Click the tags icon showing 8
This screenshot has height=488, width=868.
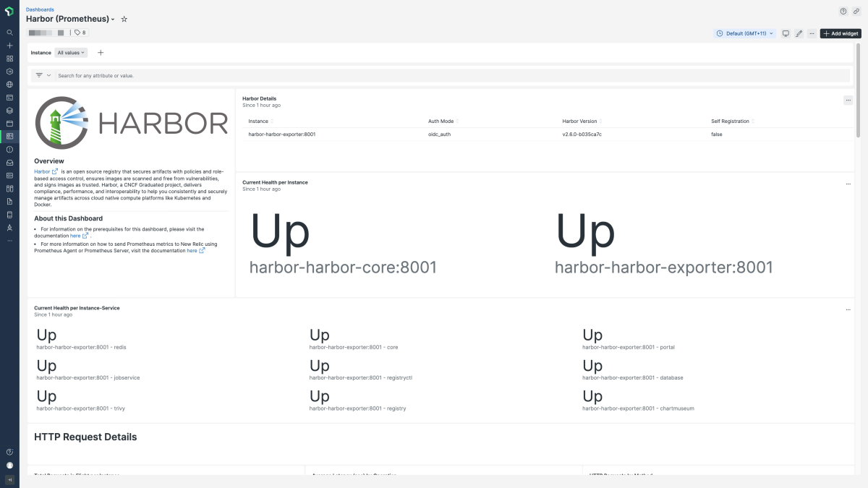point(80,33)
